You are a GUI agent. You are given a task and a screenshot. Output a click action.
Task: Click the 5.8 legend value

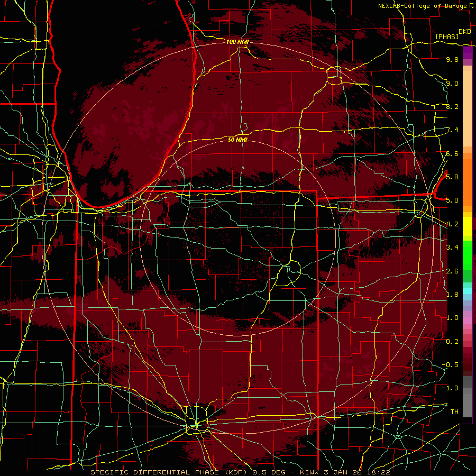(x=452, y=177)
